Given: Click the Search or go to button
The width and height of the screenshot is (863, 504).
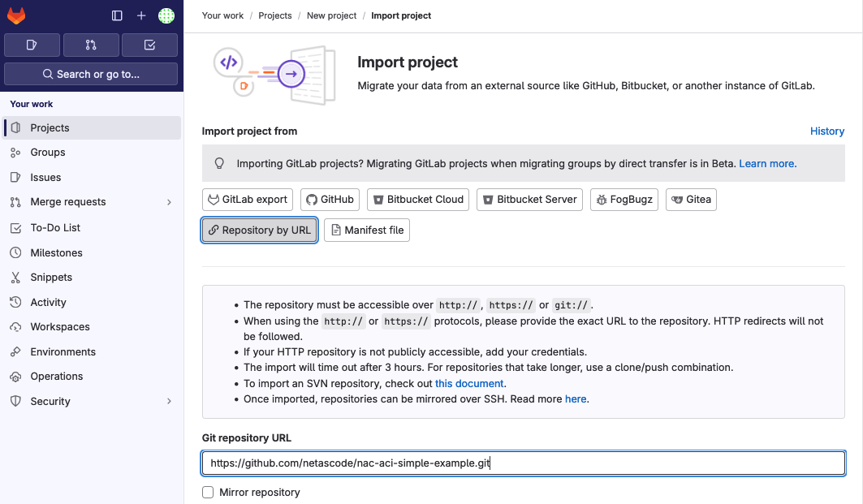Looking at the screenshot, I should coord(91,74).
